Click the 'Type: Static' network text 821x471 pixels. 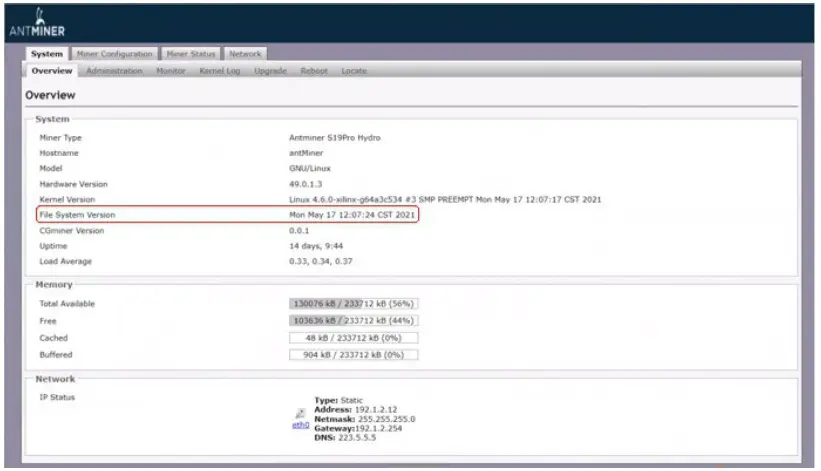(338, 400)
